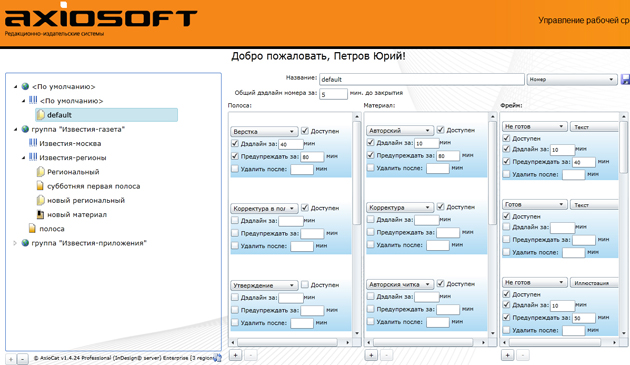Collapse the группа "Известия-газета" node
Image resolution: width=630 pixels, height=365 pixels.
pyautogui.click(x=15, y=129)
